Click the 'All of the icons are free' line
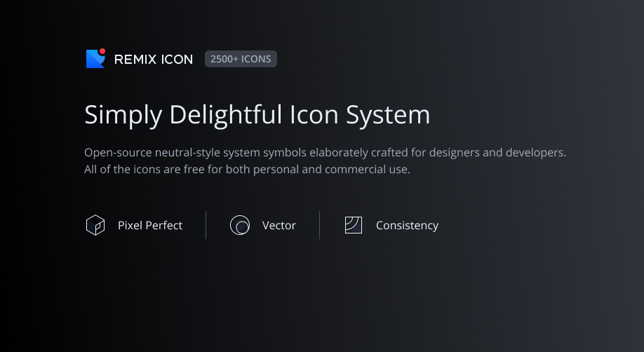Viewport: 644px width, 352px height. 247,170
